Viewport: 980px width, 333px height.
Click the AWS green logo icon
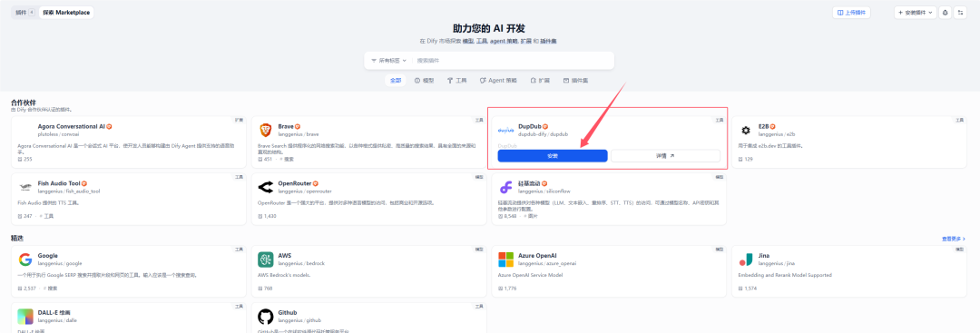(x=266, y=260)
